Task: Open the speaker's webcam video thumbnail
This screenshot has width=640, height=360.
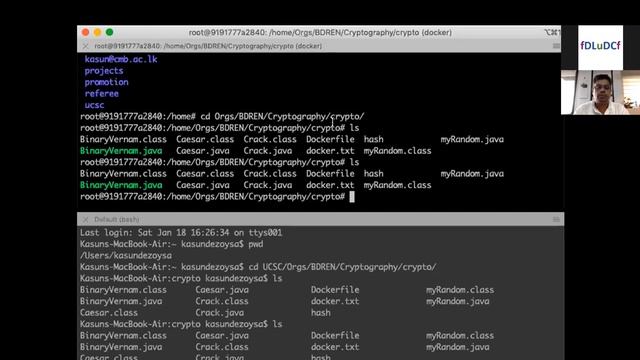Action: click(x=600, y=92)
